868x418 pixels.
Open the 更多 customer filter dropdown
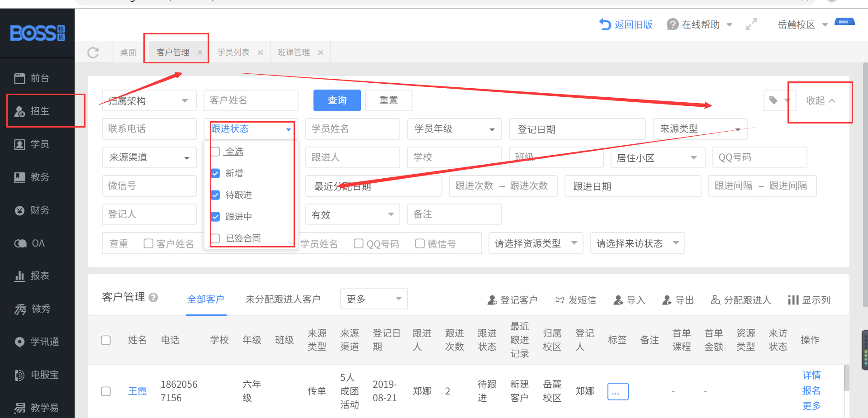coord(374,299)
